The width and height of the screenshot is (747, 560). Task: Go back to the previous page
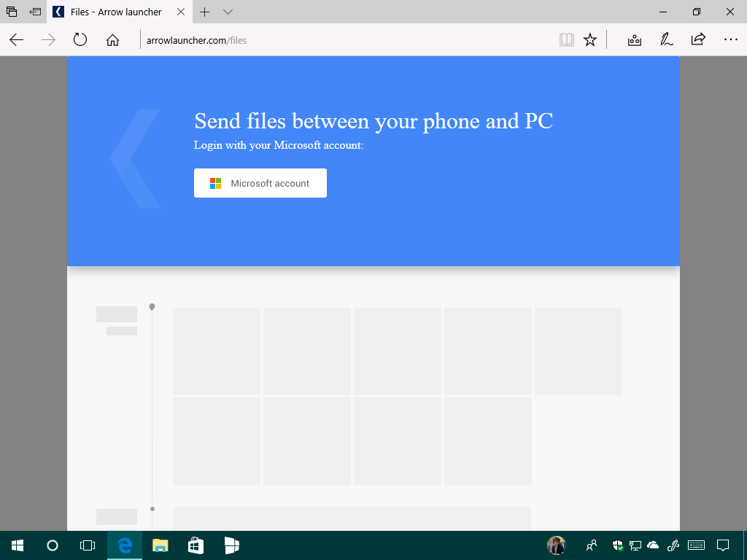[17, 40]
